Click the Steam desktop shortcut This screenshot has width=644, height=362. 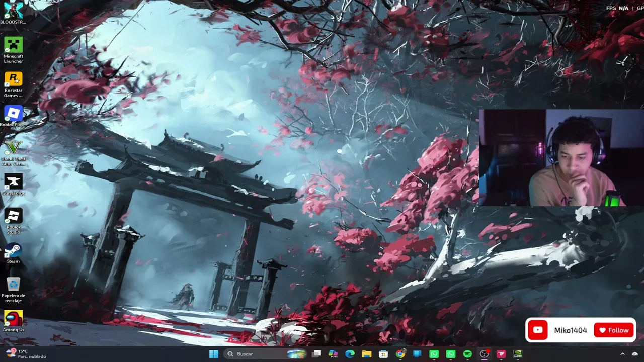point(13,253)
